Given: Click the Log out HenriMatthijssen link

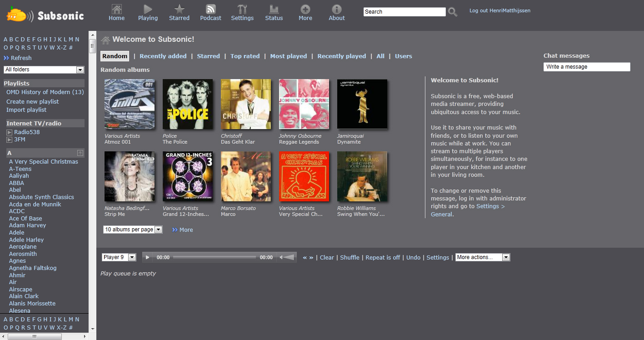Looking at the screenshot, I should pos(499,10).
